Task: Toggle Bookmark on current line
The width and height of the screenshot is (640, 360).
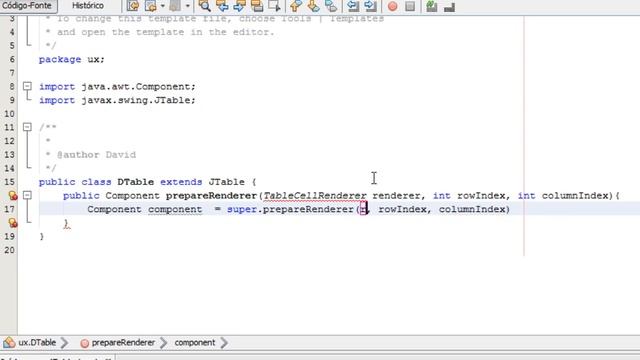Action: click(331, 6)
